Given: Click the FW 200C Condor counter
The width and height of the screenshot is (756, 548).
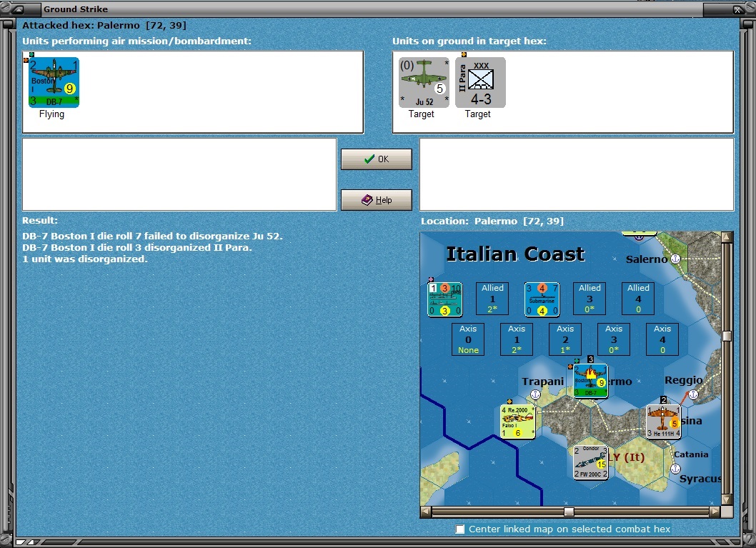Looking at the screenshot, I should point(591,462).
